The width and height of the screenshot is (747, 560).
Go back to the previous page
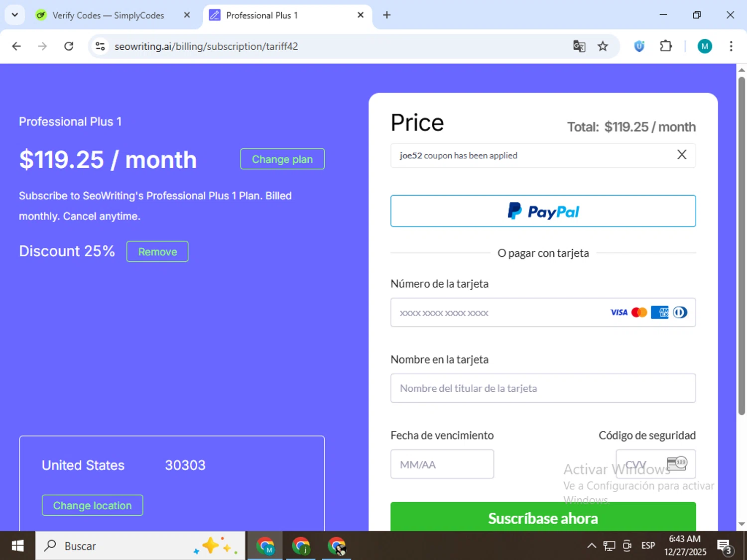click(16, 46)
